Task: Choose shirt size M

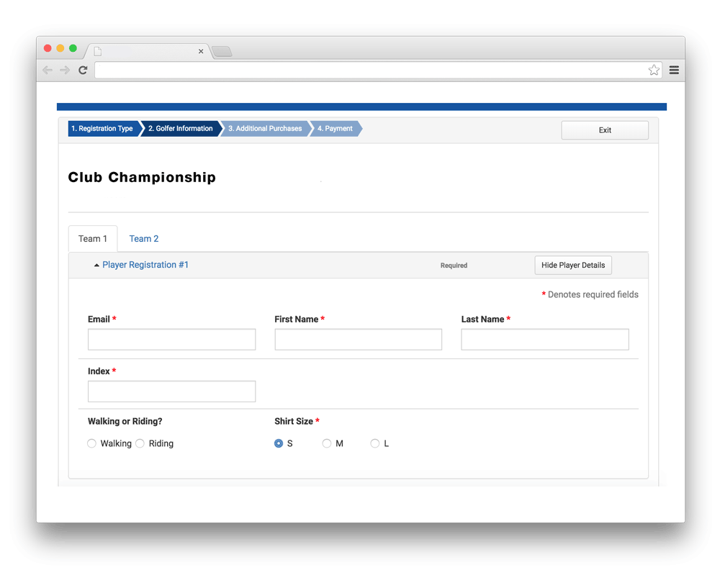Action: [327, 443]
